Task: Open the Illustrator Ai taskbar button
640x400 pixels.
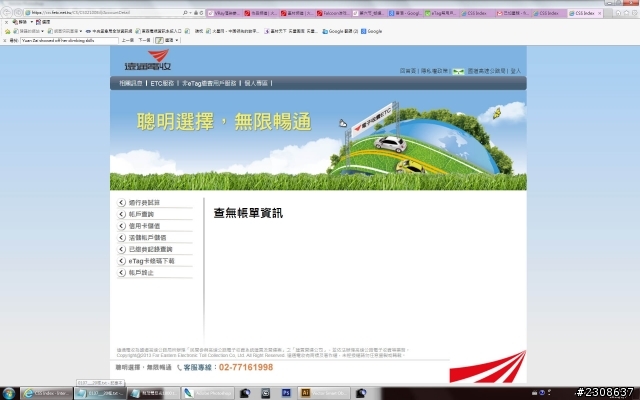Action: coord(324,393)
